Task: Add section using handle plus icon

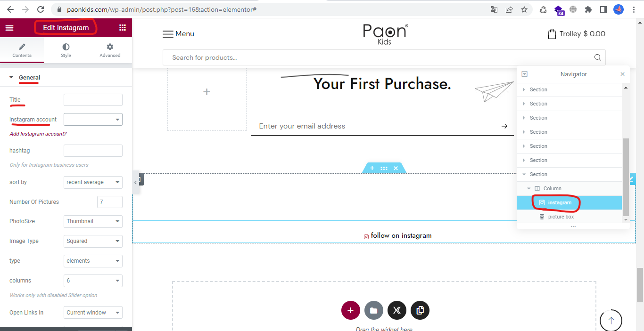Action: pos(372,168)
